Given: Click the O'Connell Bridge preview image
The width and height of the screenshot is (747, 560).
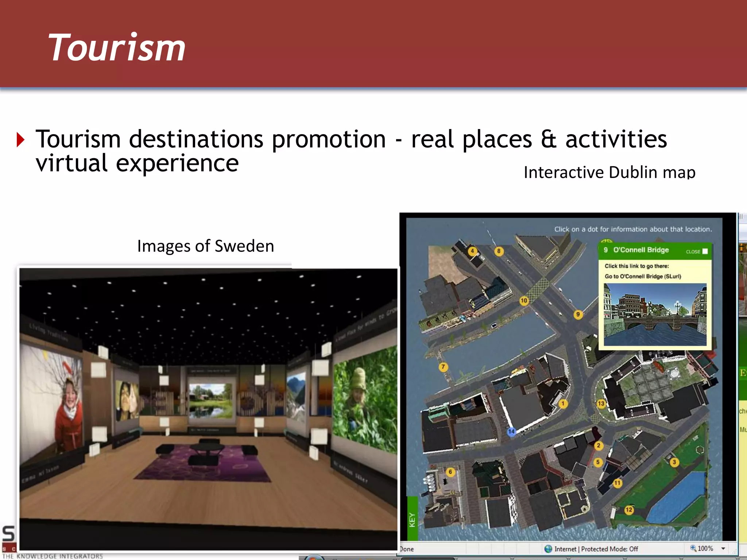Looking at the screenshot, I should (x=655, y=315).
